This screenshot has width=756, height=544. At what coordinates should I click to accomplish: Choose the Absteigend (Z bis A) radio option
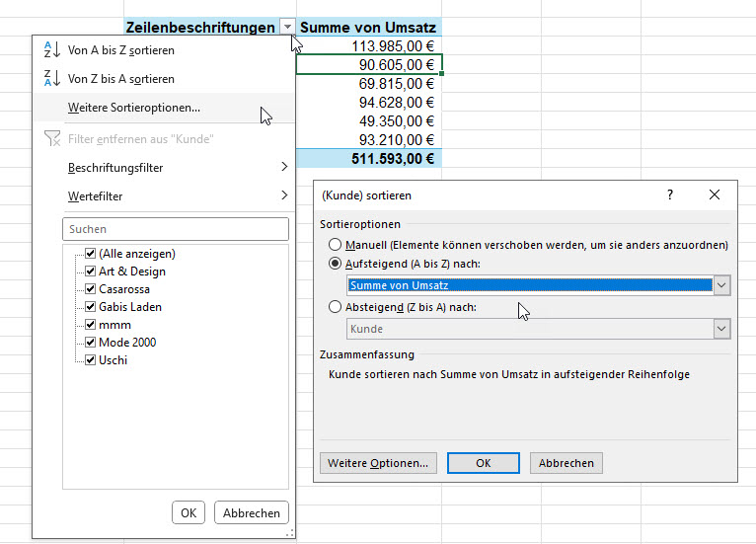coord(337,307)
